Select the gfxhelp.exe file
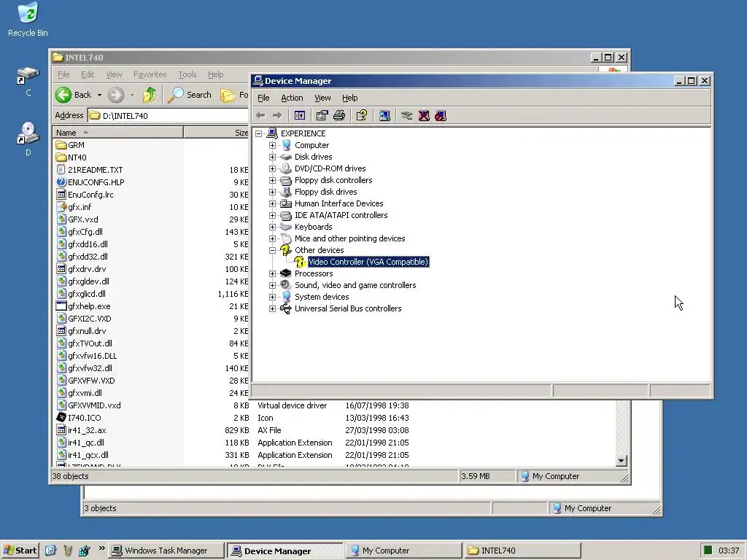 pyautogui.click(x=83, y=306)
